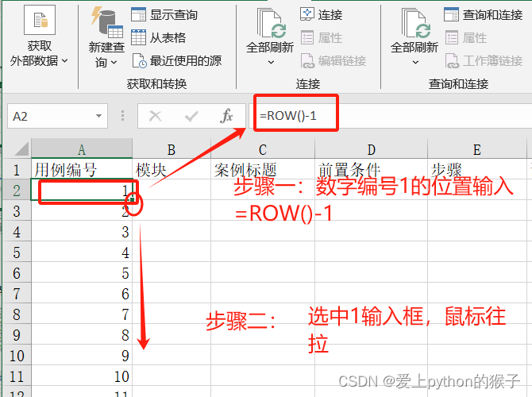The width and height of the screenshot is (532, 397).
Task: Click the 工作簿链接 (Workbook Links) icon
Action: pos(452,60)
